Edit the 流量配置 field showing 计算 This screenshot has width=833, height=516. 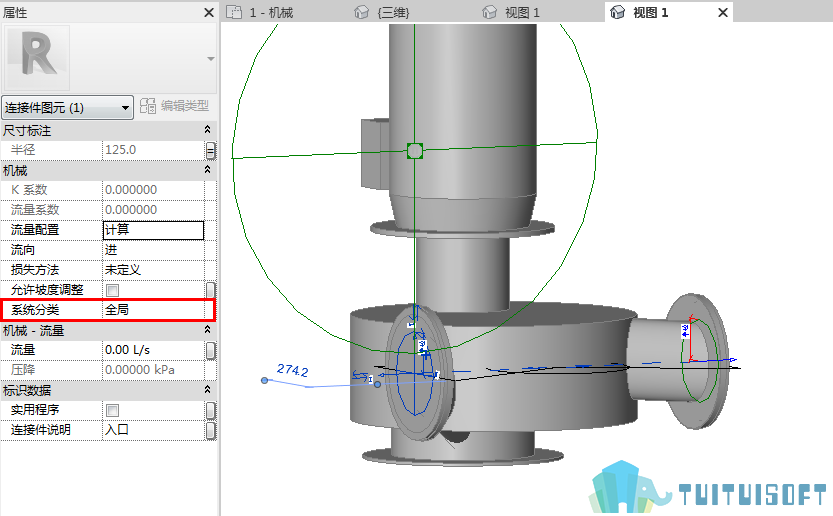[x=153, y=230]
